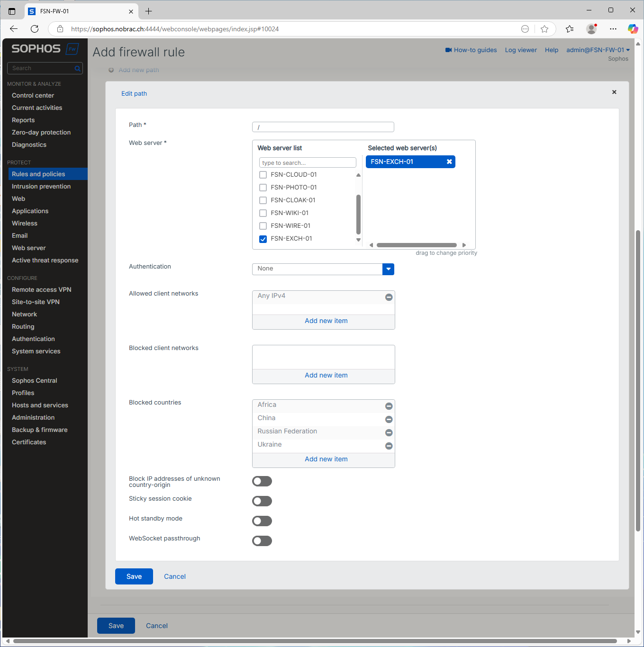Save the firewall rule at page bottom
Viewport: 644px width, 647px height.
point(116,626)
